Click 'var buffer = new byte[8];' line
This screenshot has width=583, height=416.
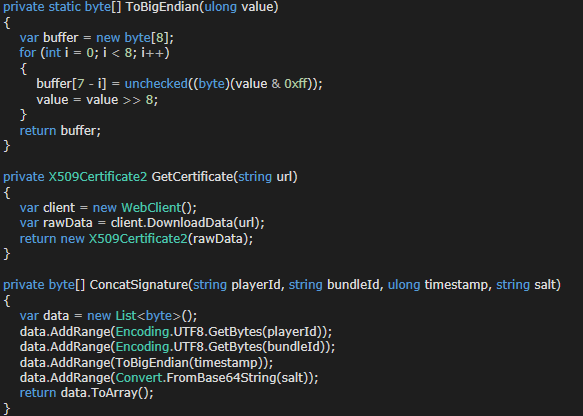tap(97, 38)
